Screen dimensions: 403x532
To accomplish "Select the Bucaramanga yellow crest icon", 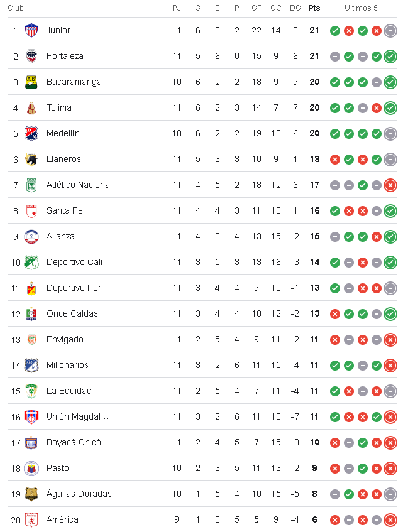I will 31,82.
